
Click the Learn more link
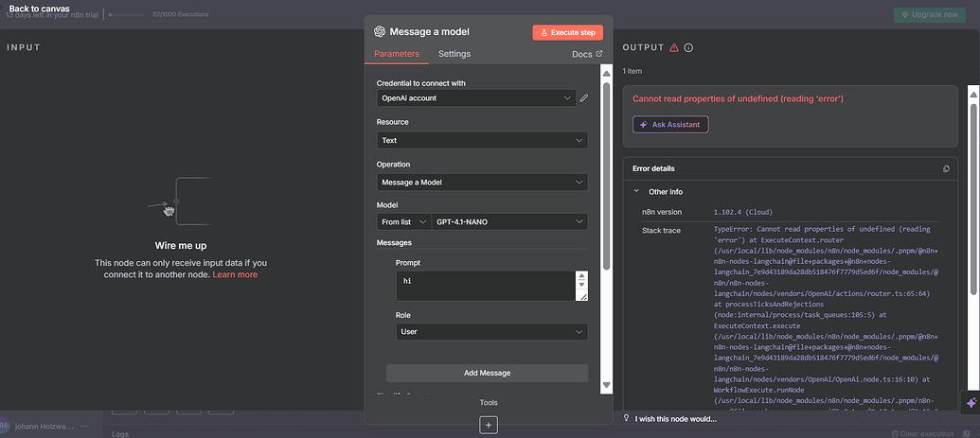tap(235, 274)
